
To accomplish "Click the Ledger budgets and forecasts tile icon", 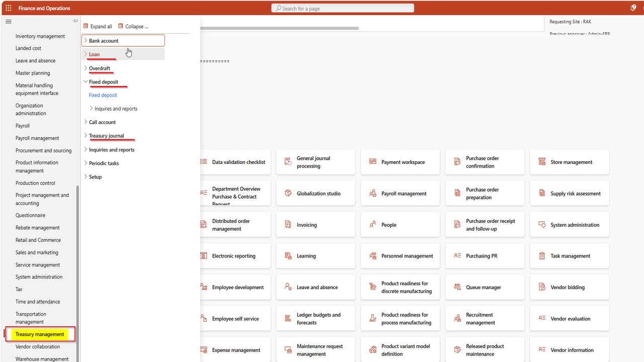I will 288,319.
